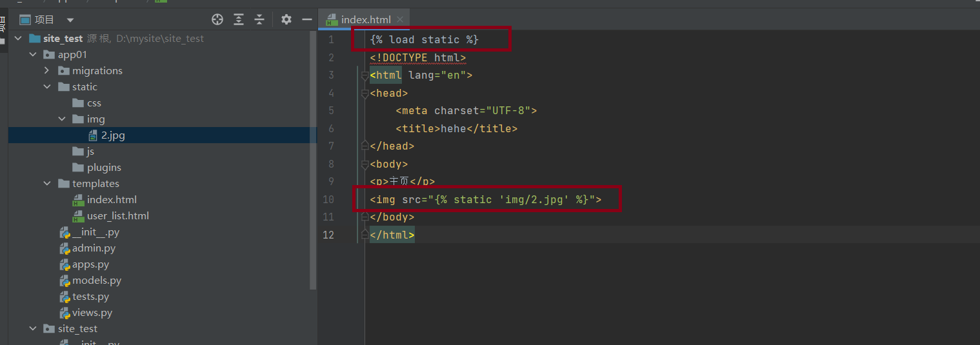The height and width of the screenshot is (345, 980).
Task: Select the plugins folder
Action: (x=103, y=168)
